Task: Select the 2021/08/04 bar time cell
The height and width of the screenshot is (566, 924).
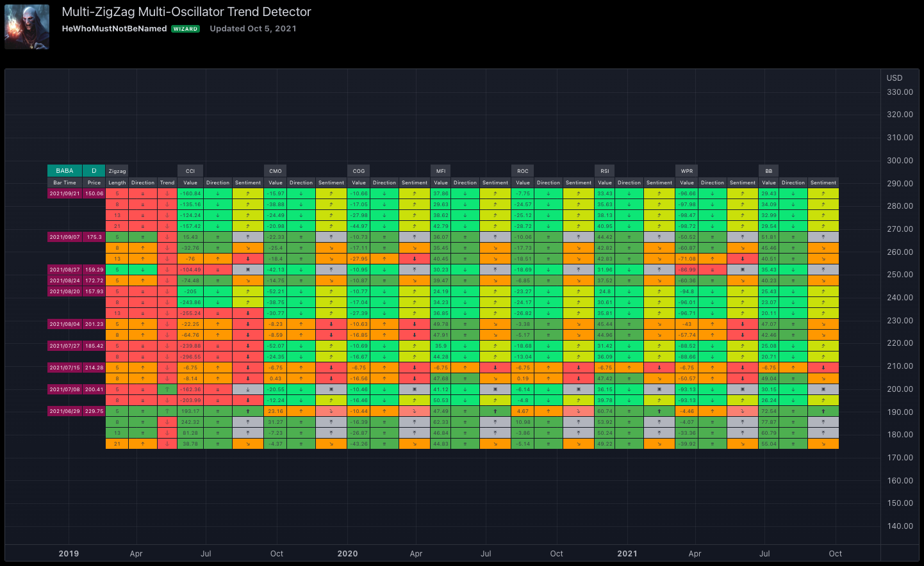Action: pyautogui.click(x=65, y=324)
